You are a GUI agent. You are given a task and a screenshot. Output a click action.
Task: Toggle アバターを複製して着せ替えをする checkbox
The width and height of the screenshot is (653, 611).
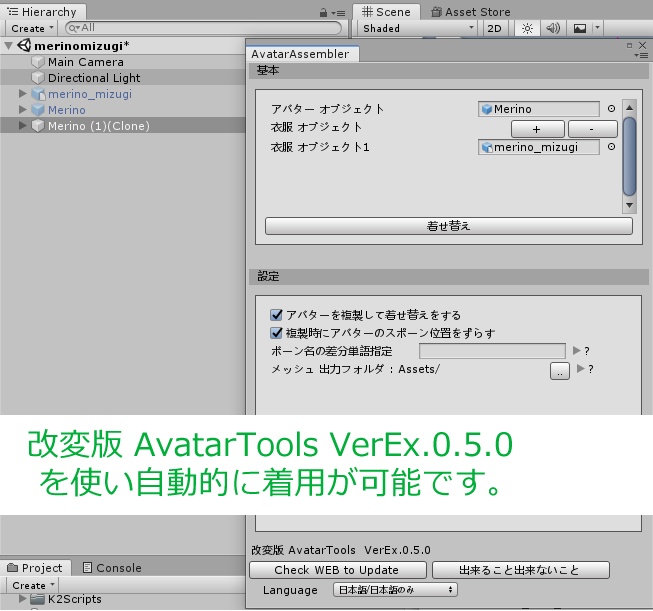[x=276, y=315]
